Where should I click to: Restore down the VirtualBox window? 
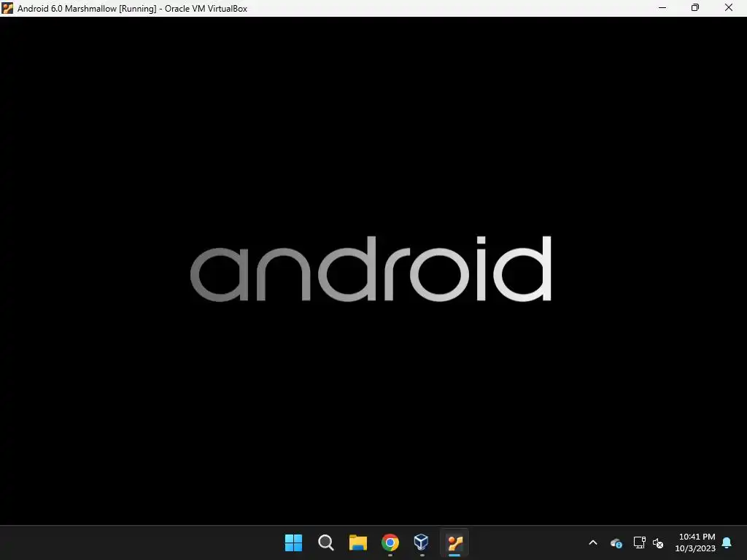[x=695, y=7]
